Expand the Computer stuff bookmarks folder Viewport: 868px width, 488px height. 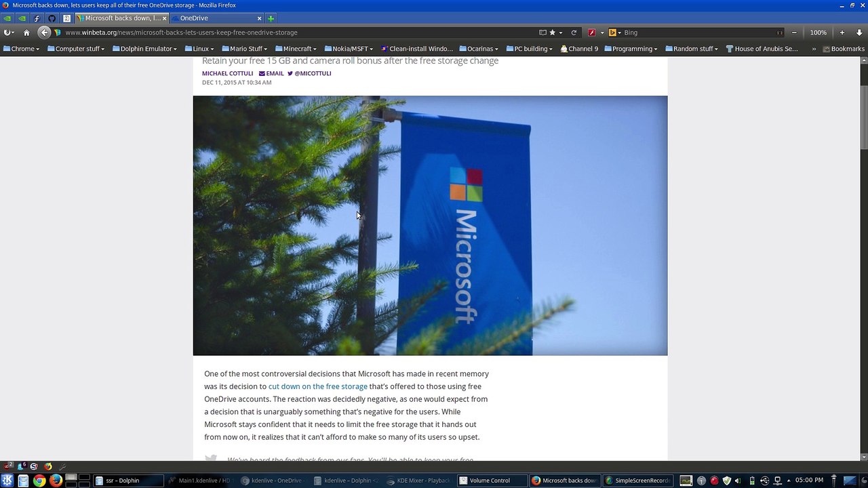(76, 49)
